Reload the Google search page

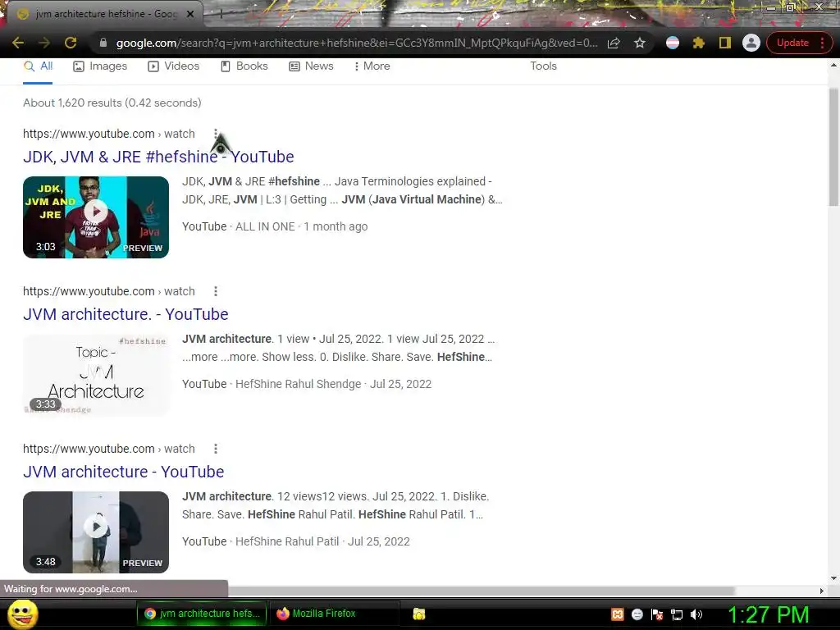coord(71,43)
